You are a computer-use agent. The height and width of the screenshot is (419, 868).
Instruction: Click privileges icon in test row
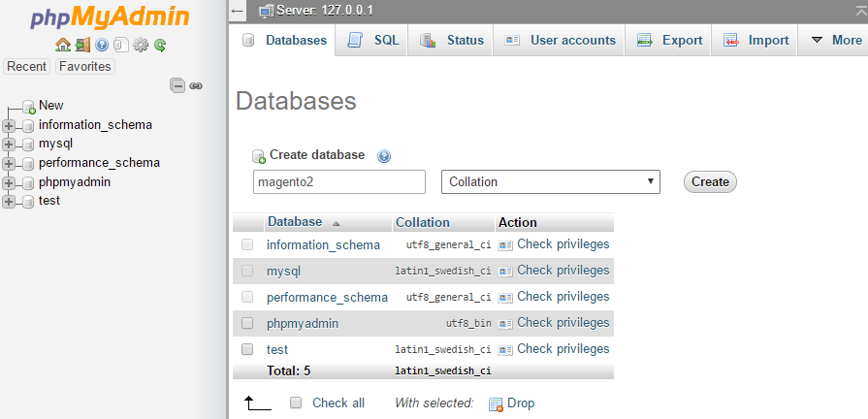click(505, 350)
